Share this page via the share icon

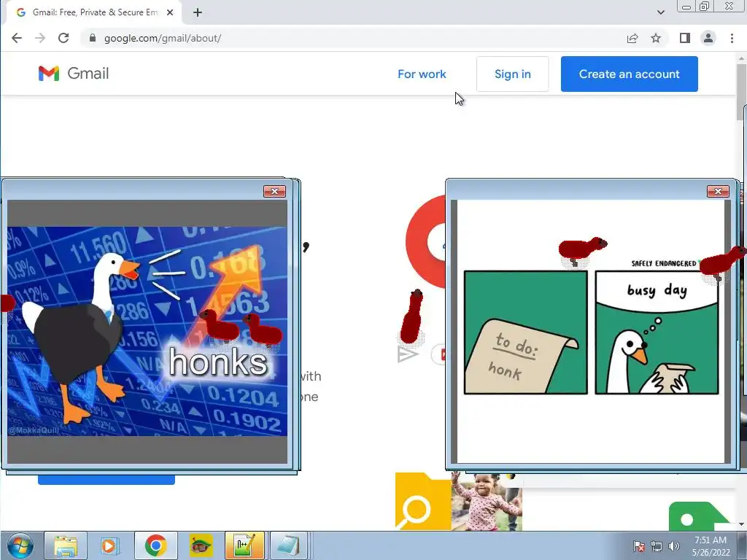pos(632,38)
